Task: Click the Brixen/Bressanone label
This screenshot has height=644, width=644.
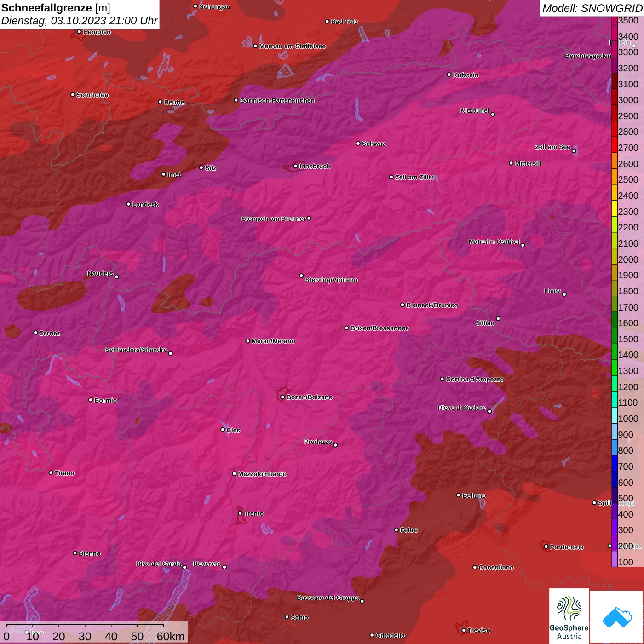Action: tap(379, 328)
